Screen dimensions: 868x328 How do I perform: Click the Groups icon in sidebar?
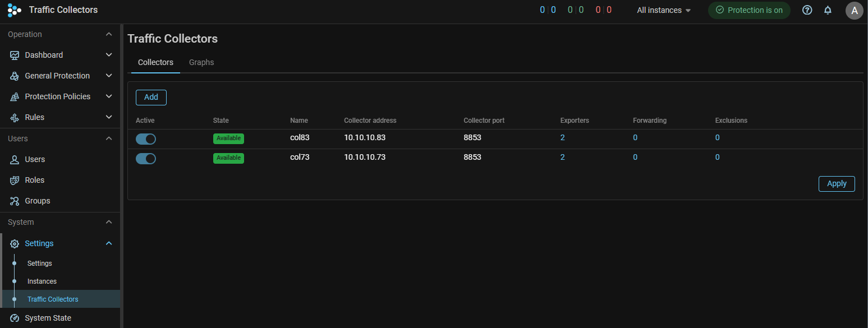point(15,201)
